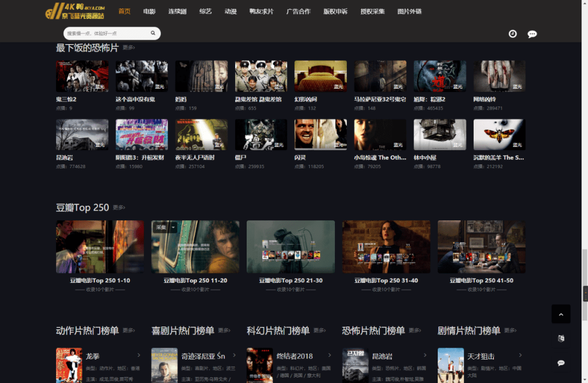This screenshot has height=383, width=588.
Task: Click the search magnifier icon
Action: click(153, 33)
